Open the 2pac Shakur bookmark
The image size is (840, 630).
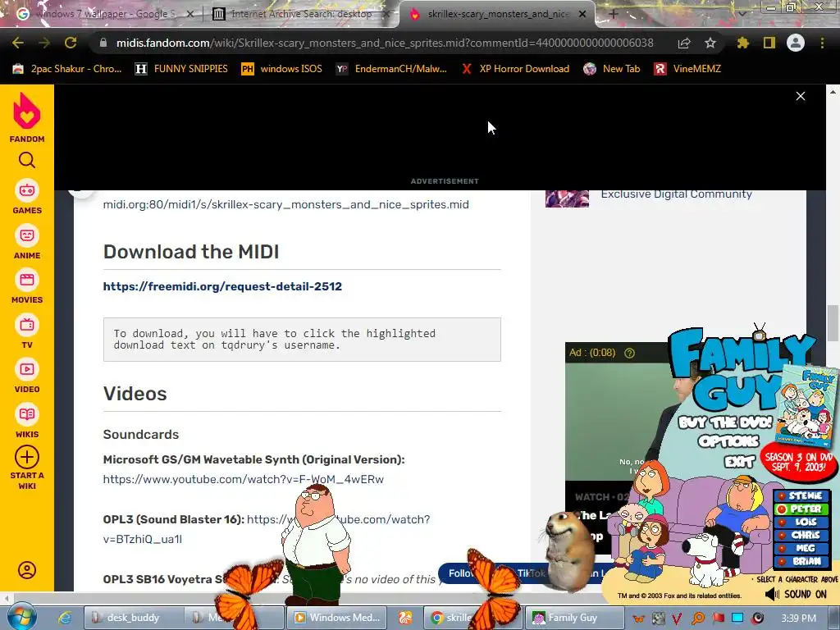click(x=67, y=69)
